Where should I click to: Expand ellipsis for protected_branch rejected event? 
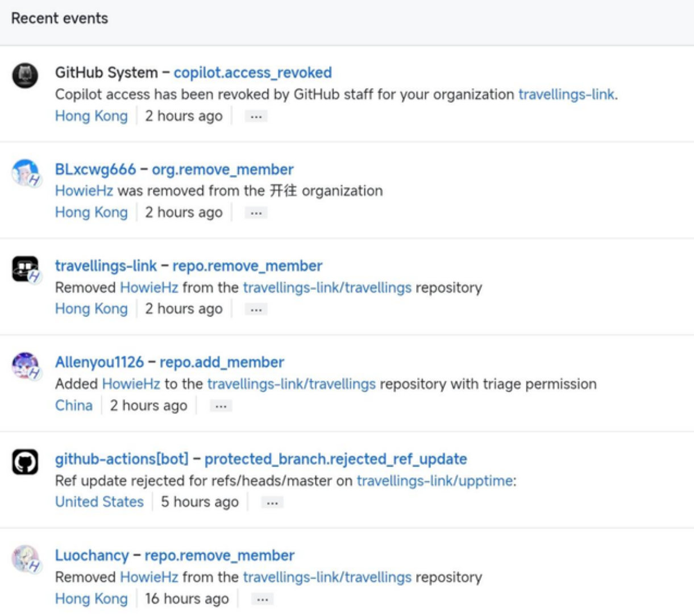click(x=272, y=503)
